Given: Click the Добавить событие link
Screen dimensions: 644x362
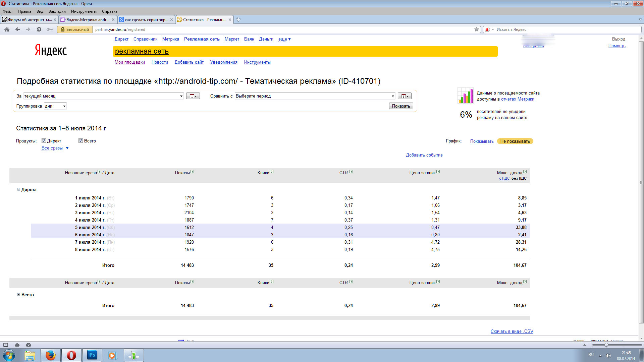Looking at the screenshot, I should pyautogui.click(x=424, y=155).
